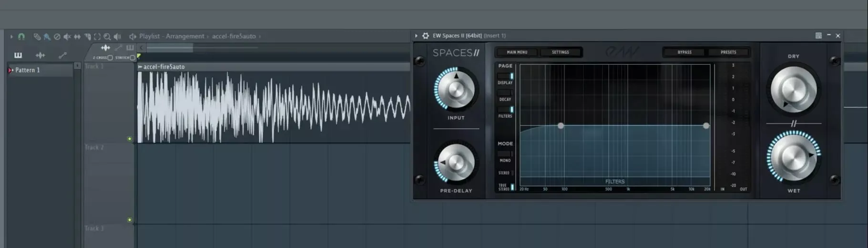
Task: Select the Track 1 header
Action: tap(109, 103)
